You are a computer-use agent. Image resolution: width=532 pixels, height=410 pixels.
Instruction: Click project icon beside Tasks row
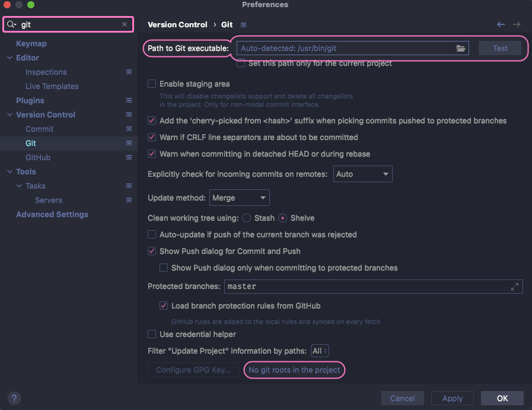(x=129, y=186)
